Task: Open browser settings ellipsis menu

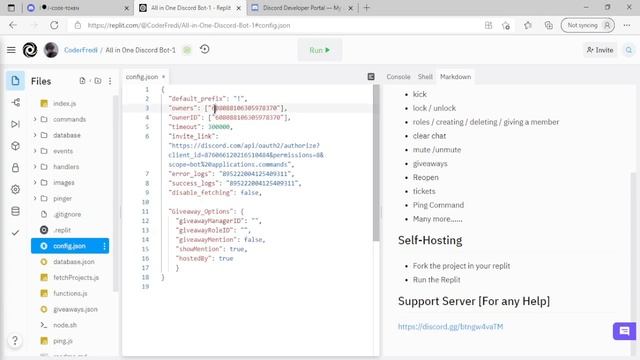Action: 627,25
